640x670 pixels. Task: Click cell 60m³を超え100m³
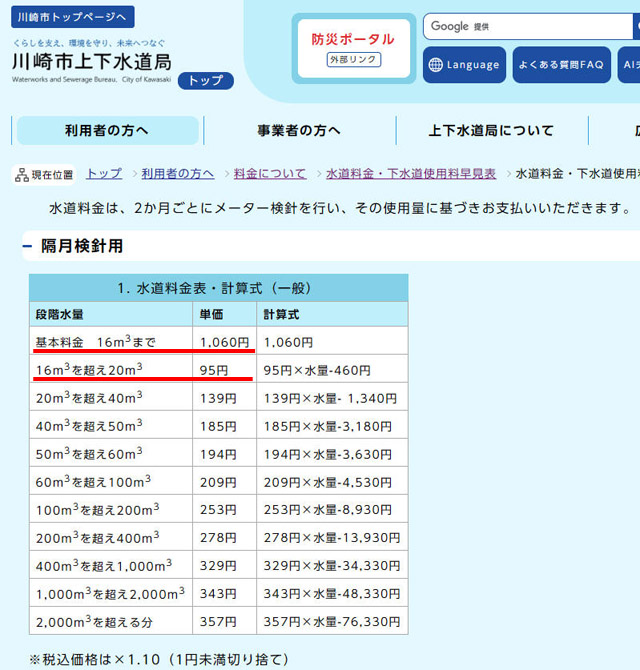[111, 481]
